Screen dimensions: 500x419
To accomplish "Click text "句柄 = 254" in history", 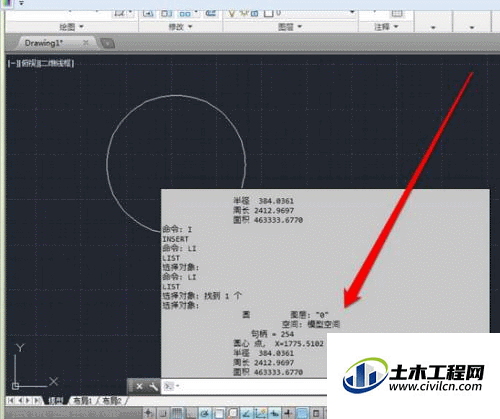I will (272, 334).
